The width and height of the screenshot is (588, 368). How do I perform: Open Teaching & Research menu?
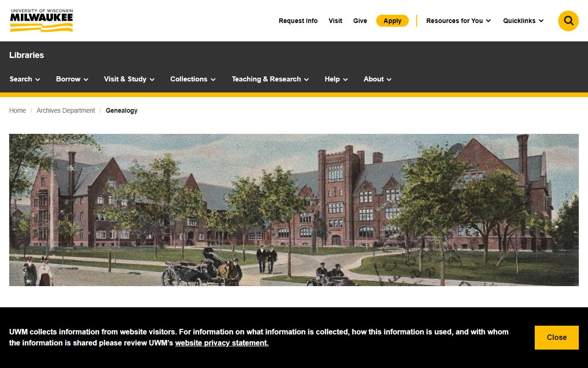270,79
